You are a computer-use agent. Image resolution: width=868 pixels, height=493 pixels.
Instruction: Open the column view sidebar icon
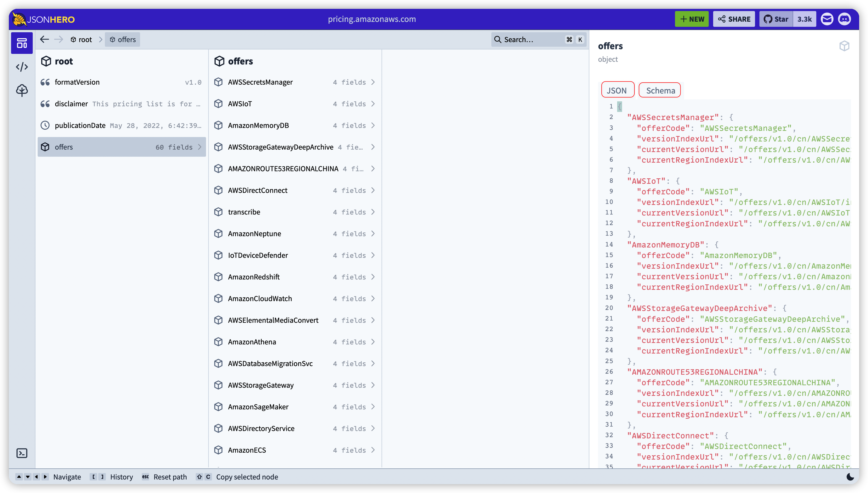pos(22,43)
